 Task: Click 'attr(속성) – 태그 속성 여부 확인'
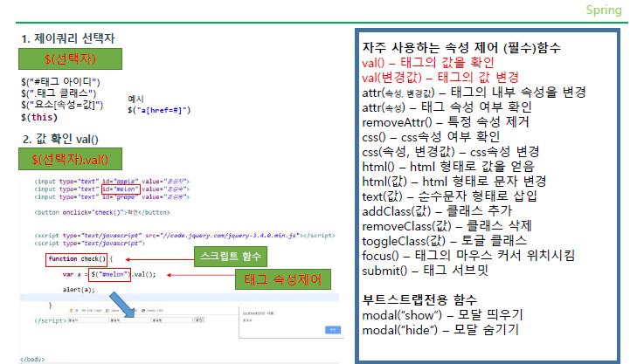click(x=447, y=107)
